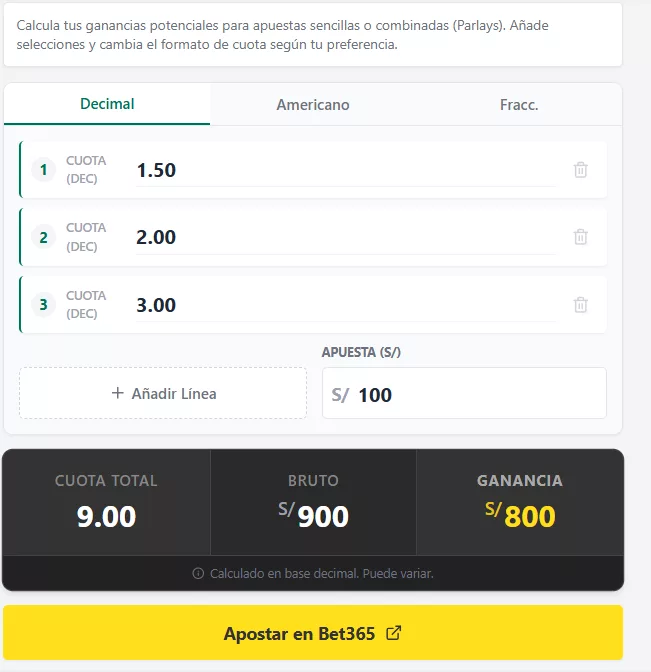651x672 pixels.
Task: Select the Americano odds format tab
Action: click(x=313, y=105)
